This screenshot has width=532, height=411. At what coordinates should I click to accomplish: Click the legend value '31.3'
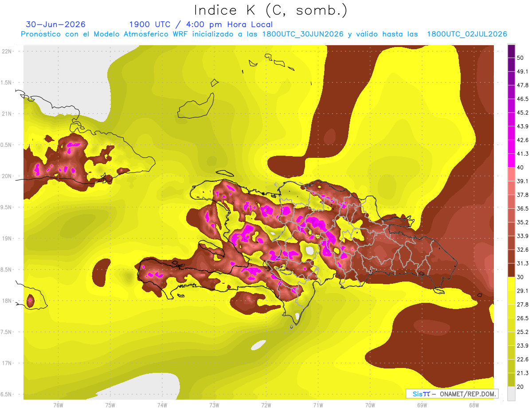pos(523,263)
